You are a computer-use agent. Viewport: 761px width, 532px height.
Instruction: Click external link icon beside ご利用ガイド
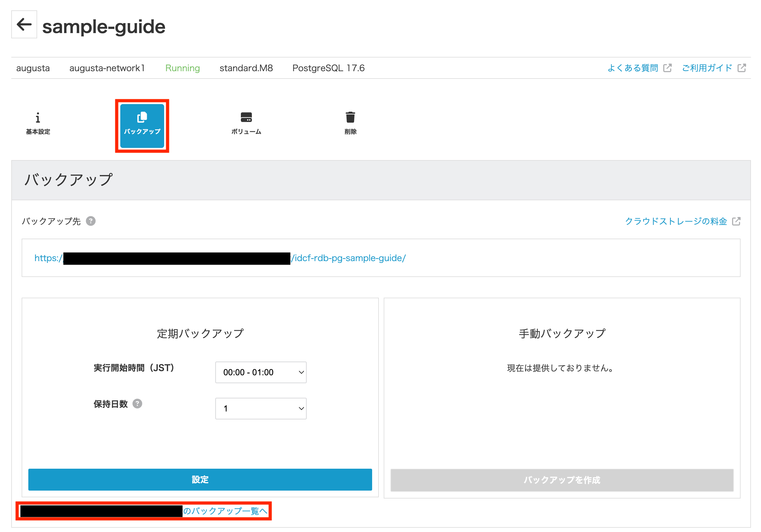[x=742, y=68]
